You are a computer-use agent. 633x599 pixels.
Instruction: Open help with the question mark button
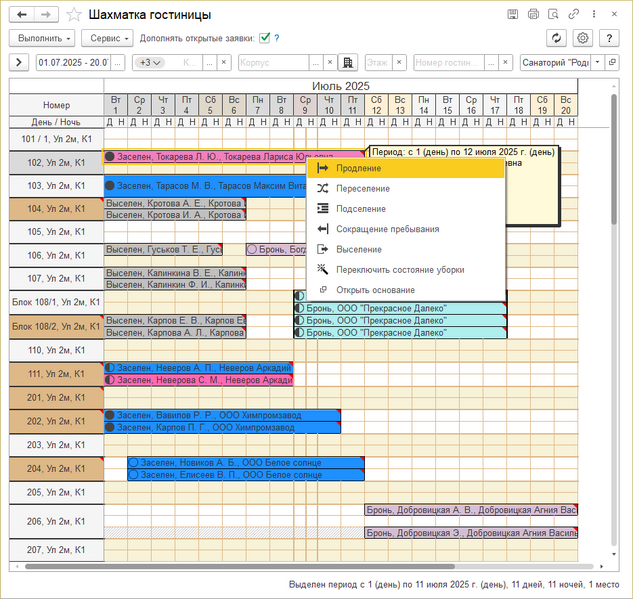click(609, 38)
